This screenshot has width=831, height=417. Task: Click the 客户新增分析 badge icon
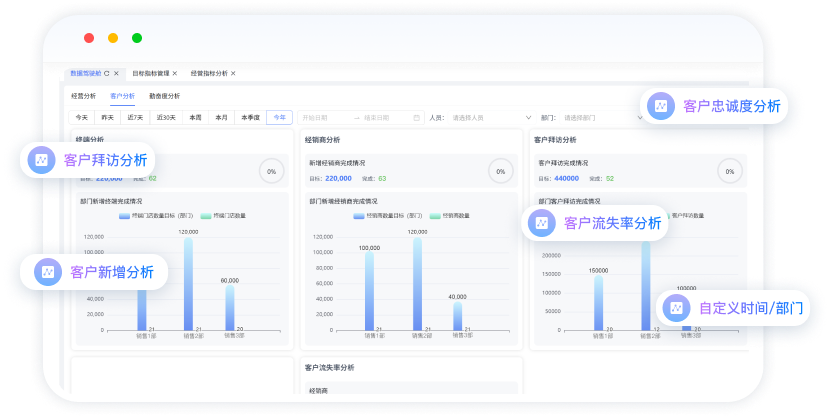[48, 272]
